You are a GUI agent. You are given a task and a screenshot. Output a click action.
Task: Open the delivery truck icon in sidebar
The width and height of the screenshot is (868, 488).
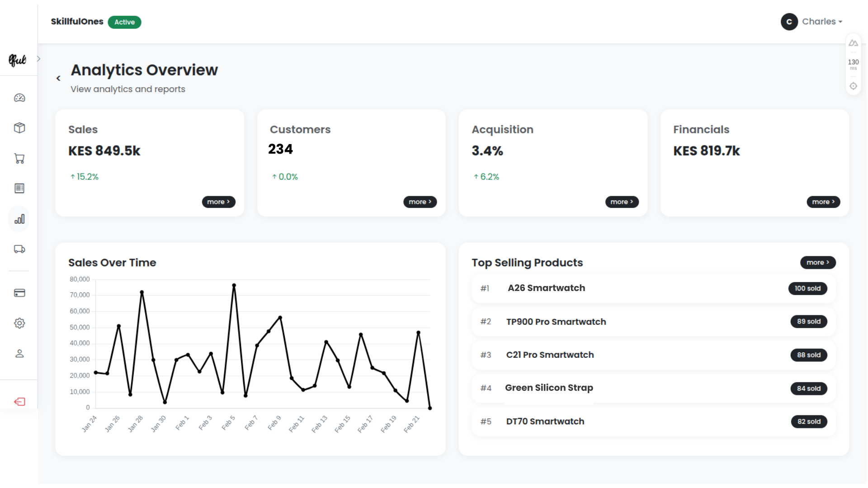(x=19, y=249)
